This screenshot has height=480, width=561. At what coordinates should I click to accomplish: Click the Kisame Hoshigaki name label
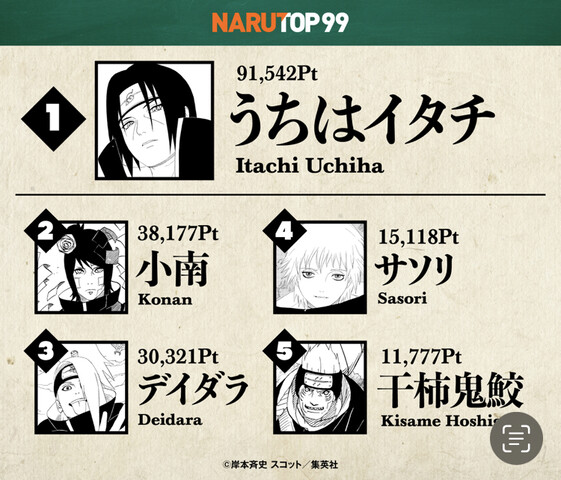(x=439, y=421)
